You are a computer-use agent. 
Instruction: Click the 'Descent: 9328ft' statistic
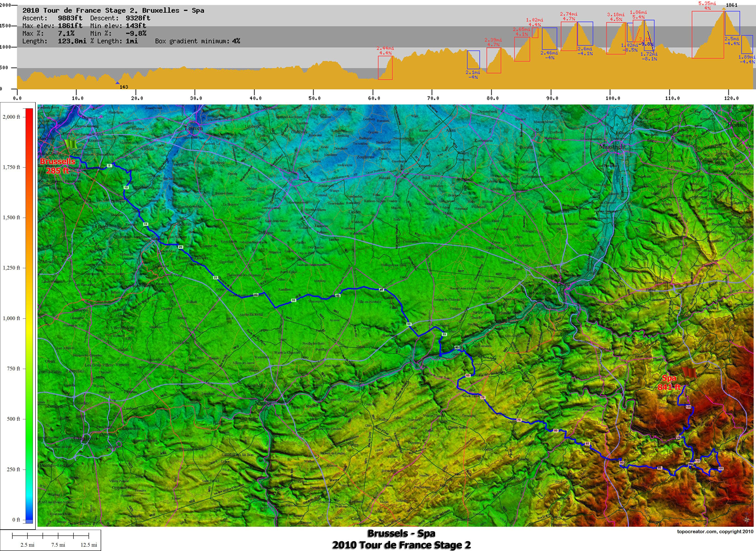coord(120,18)
